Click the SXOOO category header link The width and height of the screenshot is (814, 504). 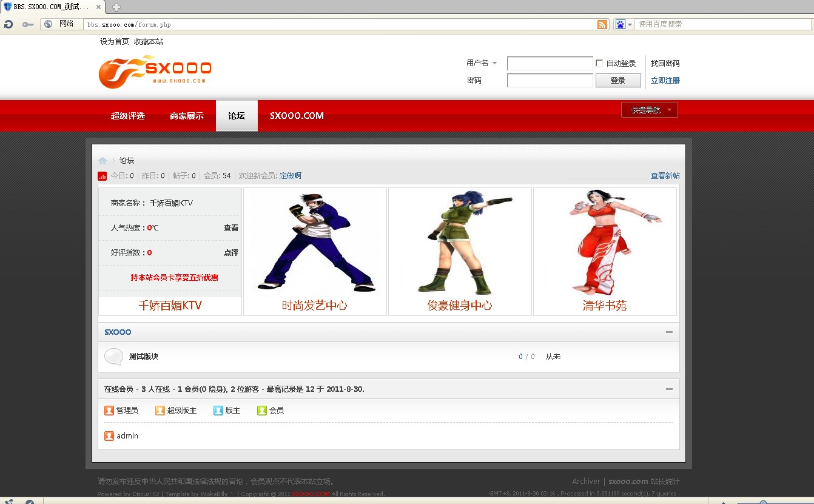tap(118, 332)
